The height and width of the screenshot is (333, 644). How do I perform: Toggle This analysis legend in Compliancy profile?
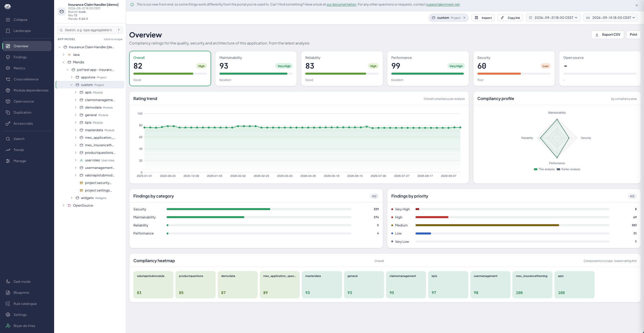point(544,169)
